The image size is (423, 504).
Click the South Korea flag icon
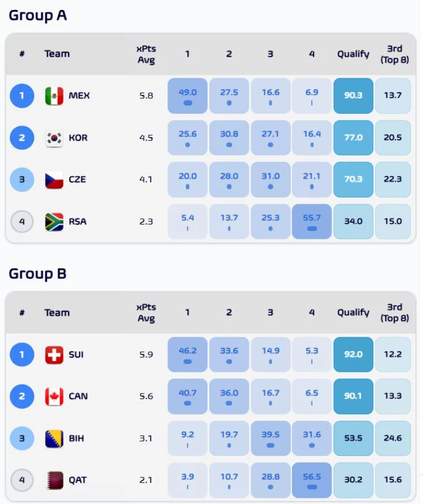point(54,138)
